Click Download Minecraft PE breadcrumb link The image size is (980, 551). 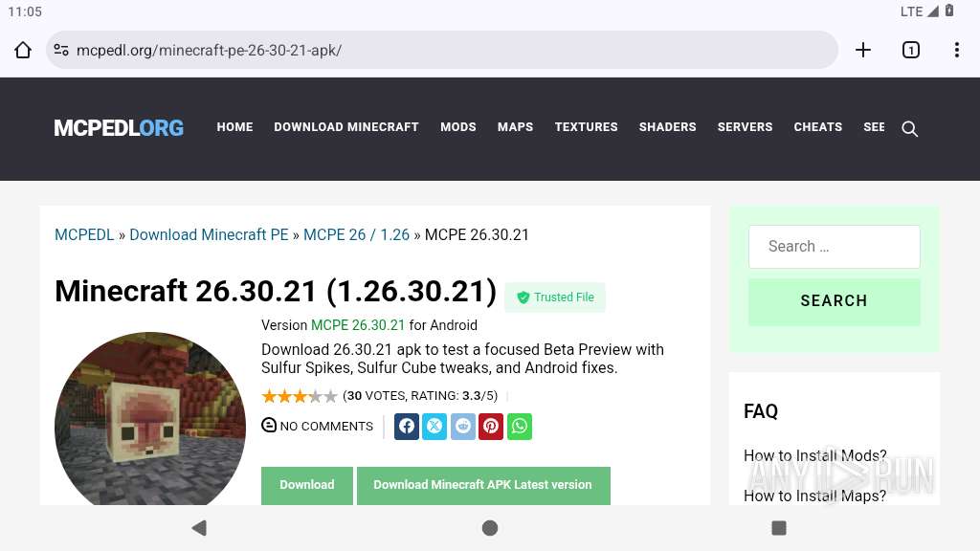coord(209,235)
